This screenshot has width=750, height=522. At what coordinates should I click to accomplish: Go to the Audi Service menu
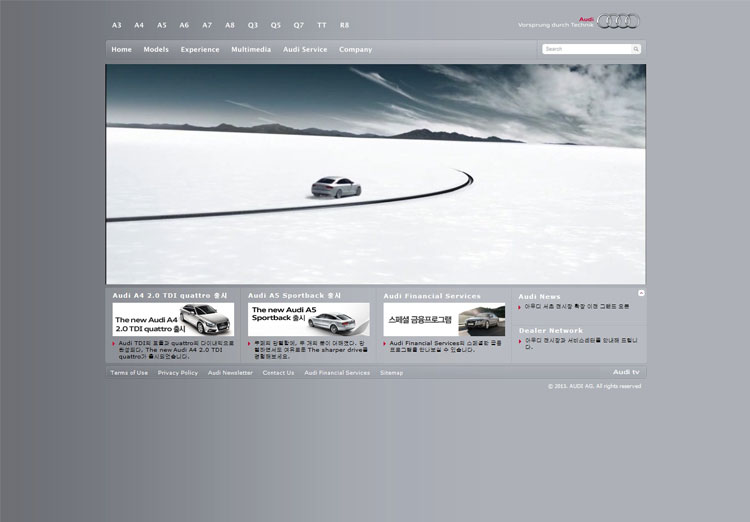coord(305,49)
